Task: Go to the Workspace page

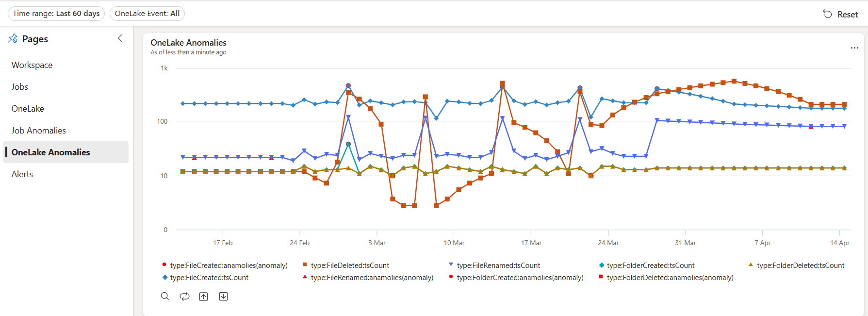Action: click(32, 65)
